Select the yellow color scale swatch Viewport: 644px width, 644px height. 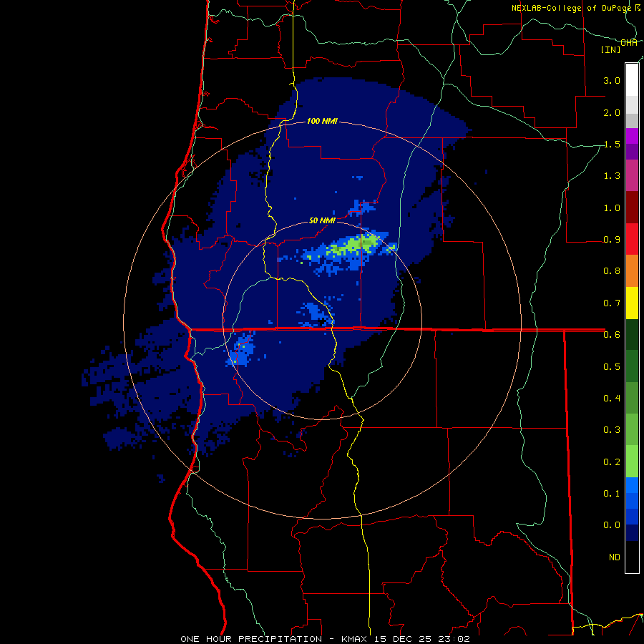(632, 303)
